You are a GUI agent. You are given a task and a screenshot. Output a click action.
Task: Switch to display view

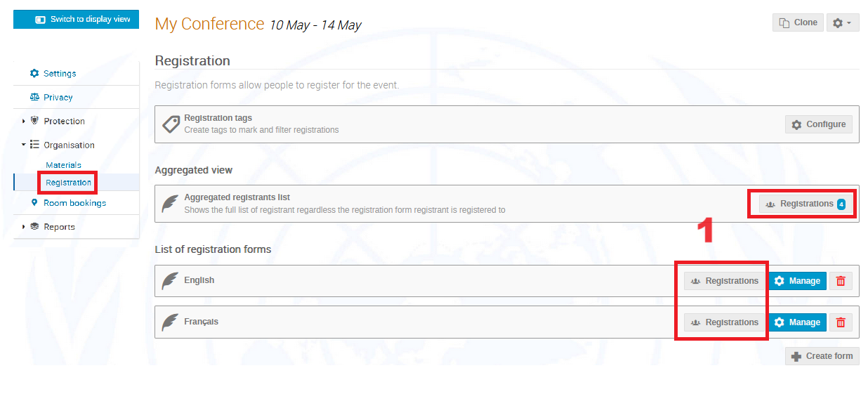click(76, 20)
